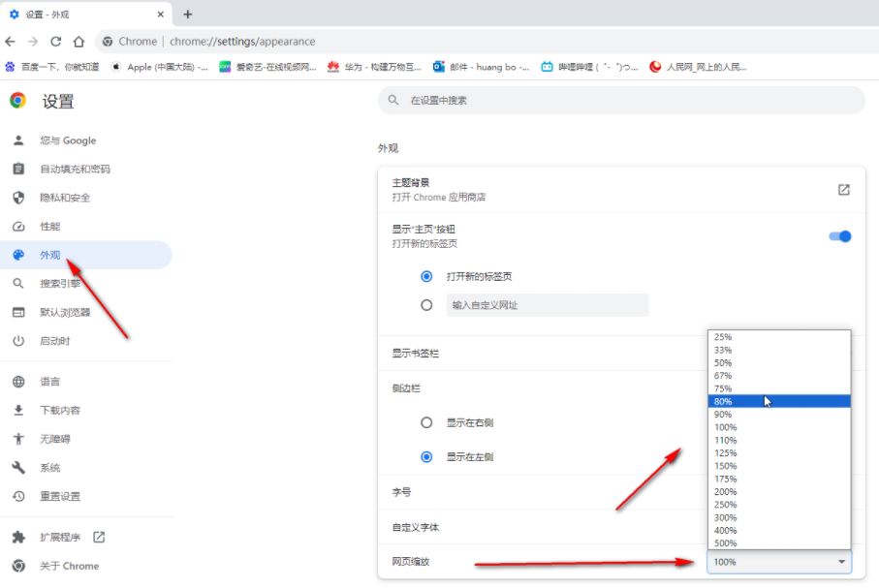Toggle the 显示"主页"按钮 switch
The height and width of the screenshot is (588, 879).
840,236
